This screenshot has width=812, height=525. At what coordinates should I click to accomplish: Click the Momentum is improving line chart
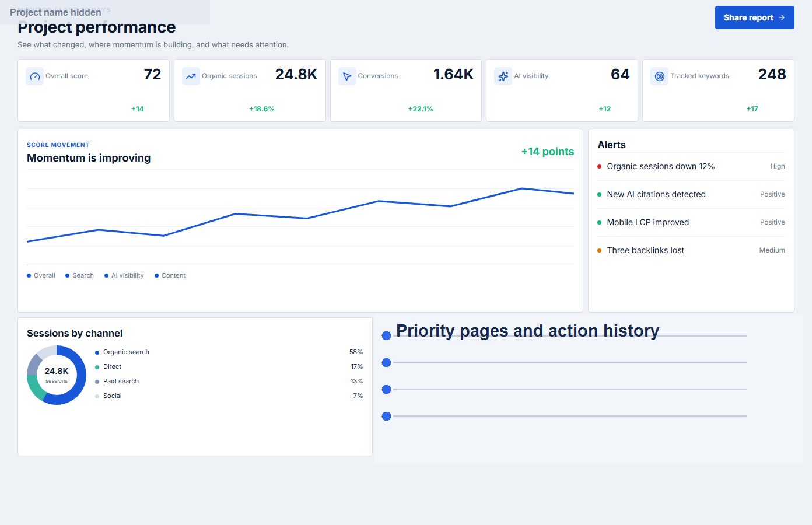click(300, 218)
